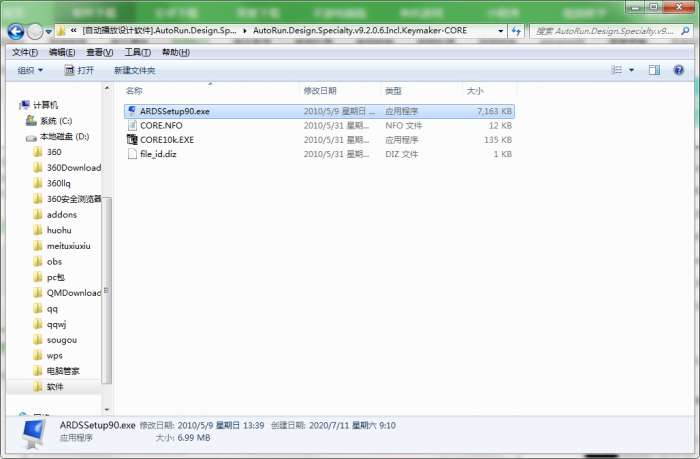Open the address bar history dropdown
This screenshot has height=459, width=700.
click(500, 31)
